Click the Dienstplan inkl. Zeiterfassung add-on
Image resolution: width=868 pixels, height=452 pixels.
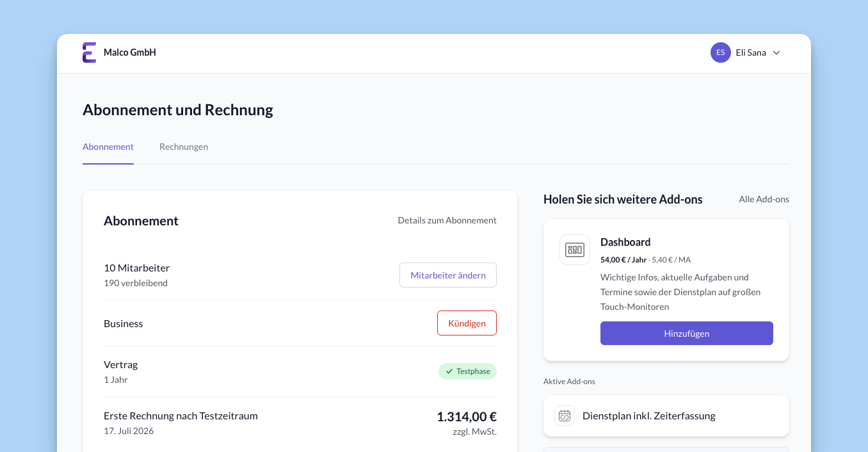(666, 416)
